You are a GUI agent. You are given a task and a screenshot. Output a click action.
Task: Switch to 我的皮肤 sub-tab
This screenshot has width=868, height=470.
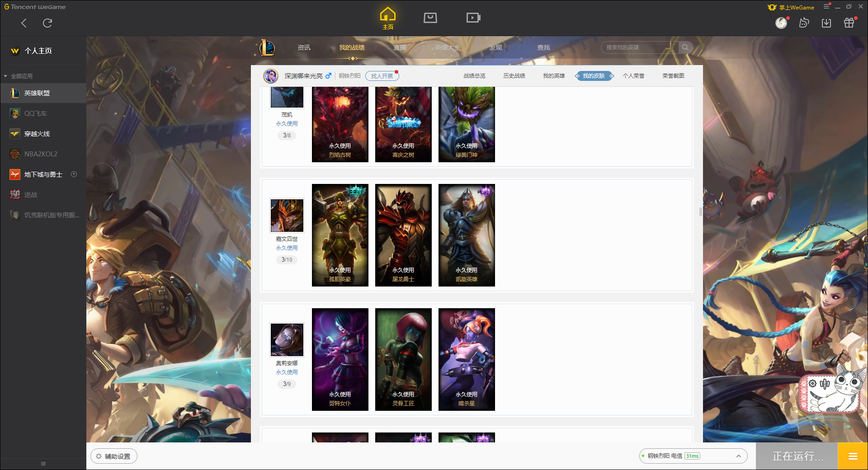[x=594, y=76]
